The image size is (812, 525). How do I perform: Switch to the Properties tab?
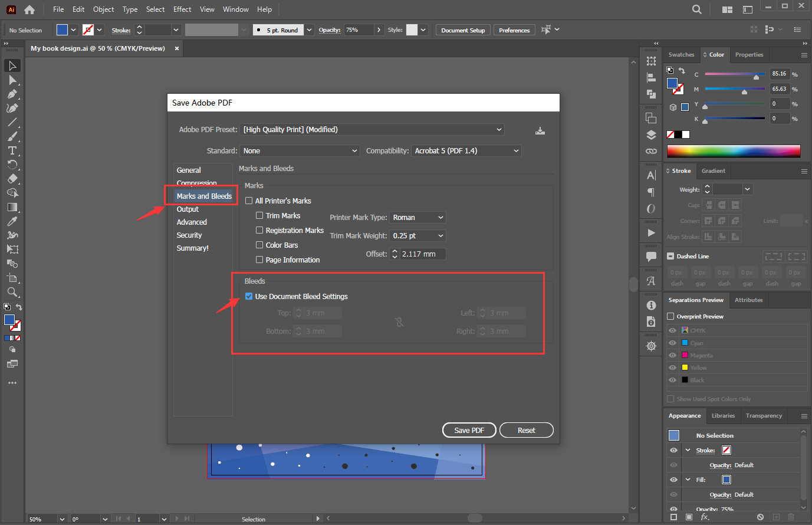point(749,55)
